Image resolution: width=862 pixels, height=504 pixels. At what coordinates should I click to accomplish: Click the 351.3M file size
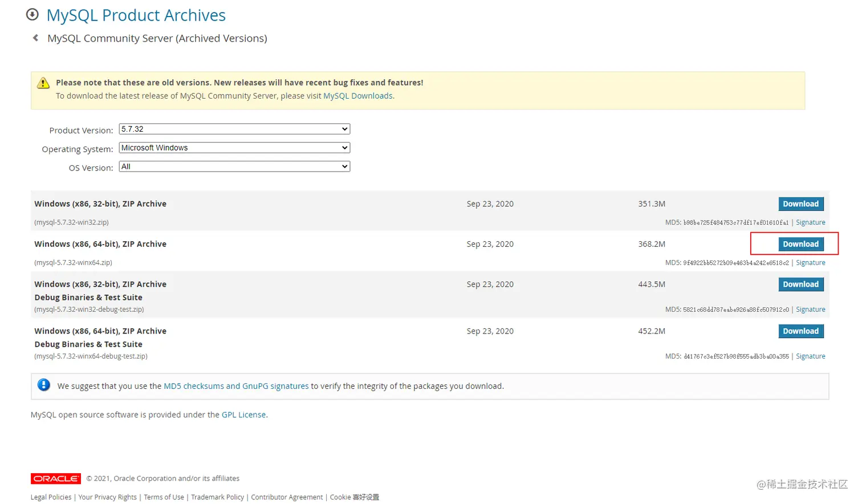652,204
